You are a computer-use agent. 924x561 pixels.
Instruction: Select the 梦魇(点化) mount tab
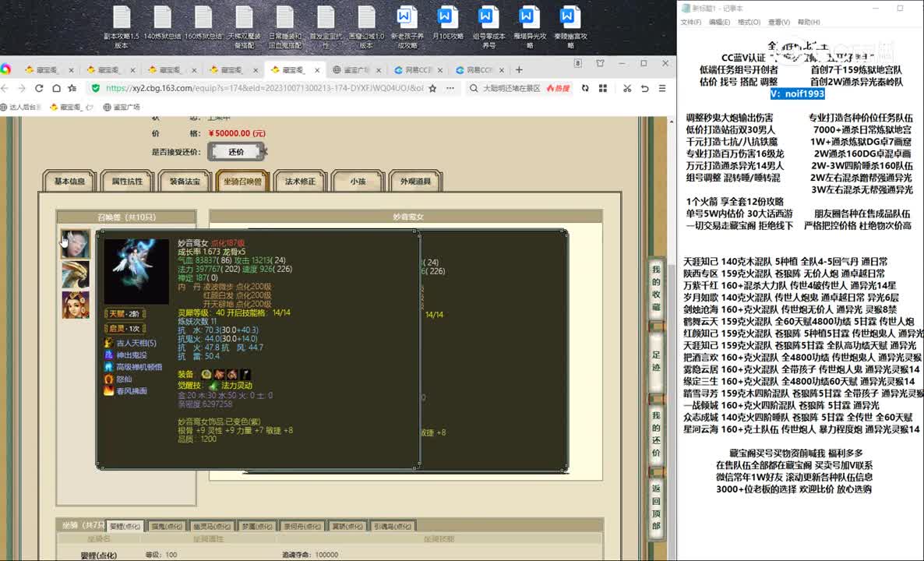pos(257,526)
